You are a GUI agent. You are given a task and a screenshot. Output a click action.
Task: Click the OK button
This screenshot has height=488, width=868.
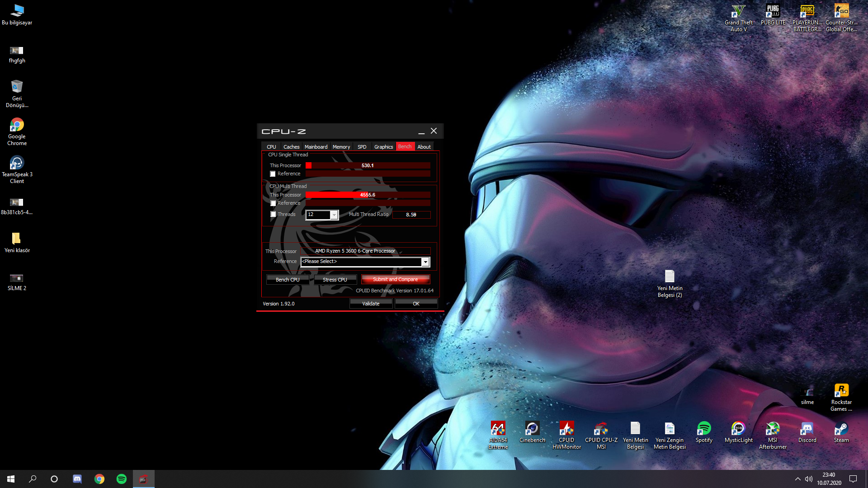(x=416, y=304)
